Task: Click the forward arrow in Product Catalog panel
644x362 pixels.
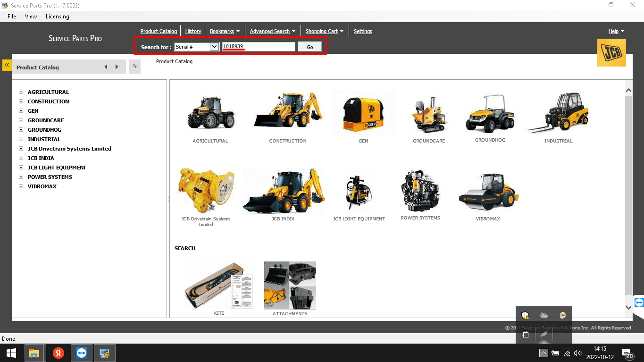Action: pyautogui.click(x=117, y=67)
